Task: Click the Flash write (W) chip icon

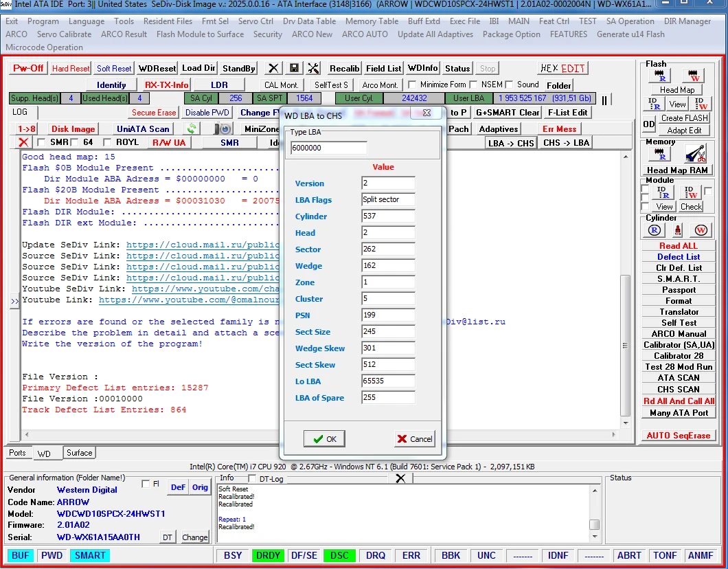Action: click(x=694, y=75)
